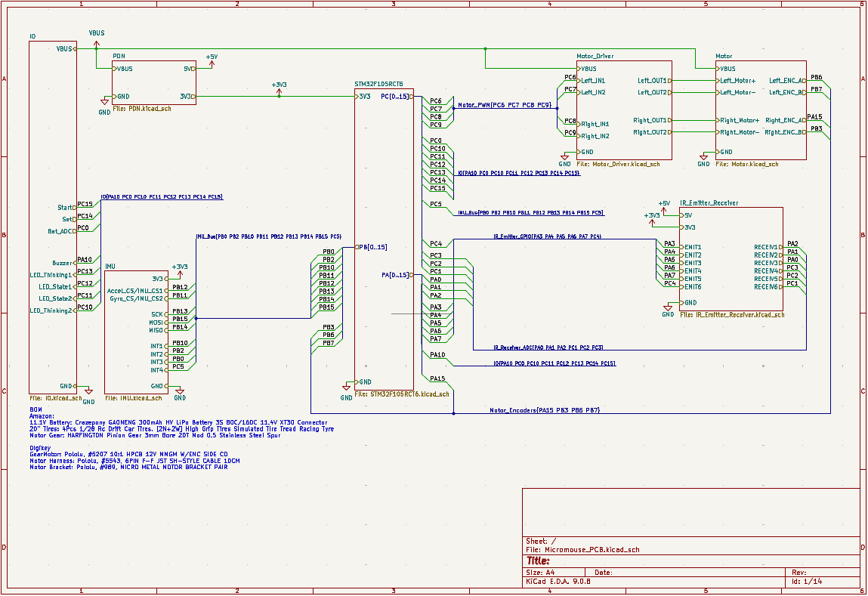Click the GND symbol at the STM32F105RCT6 sheet
This screenshot has height=596, width=868.
(x=347, y=390)
